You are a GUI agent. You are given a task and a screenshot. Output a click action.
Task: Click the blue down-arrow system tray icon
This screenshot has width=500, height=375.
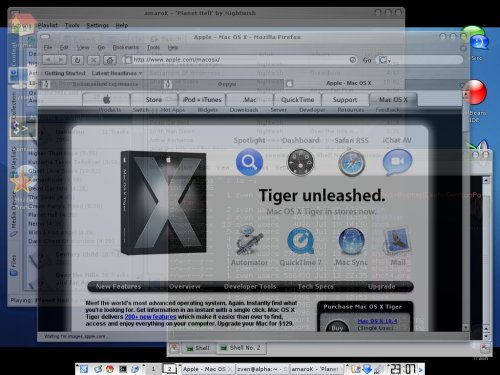click(367, 369)
